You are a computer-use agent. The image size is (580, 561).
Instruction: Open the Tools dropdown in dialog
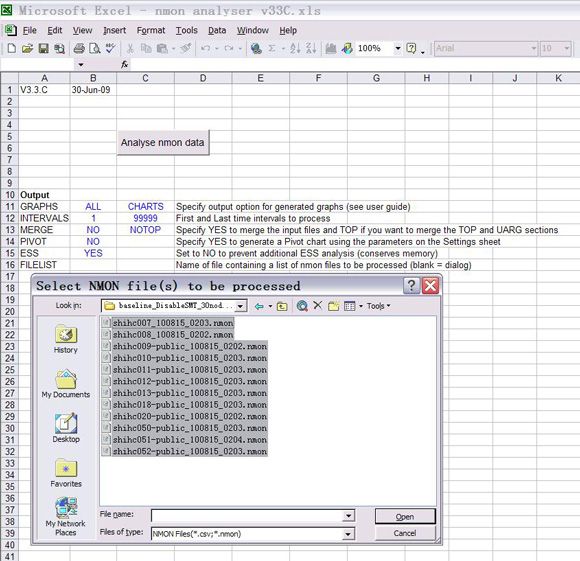[378, 306]
